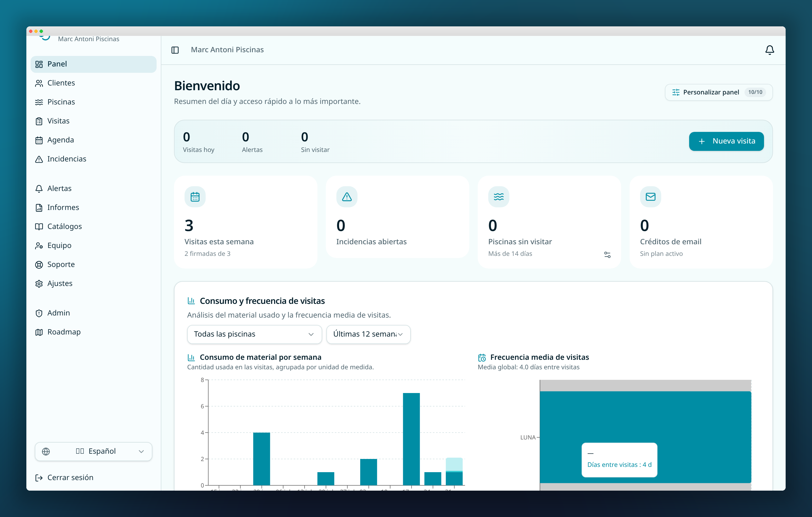Toggle the sidebar collapse icon
Screen dimensions: 812x517
point(175,50)
